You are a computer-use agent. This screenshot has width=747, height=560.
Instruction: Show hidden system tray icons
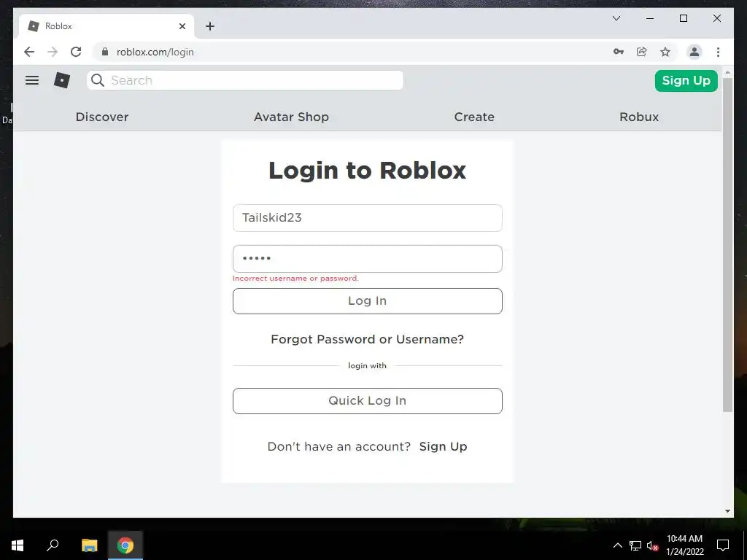[617, 545]
